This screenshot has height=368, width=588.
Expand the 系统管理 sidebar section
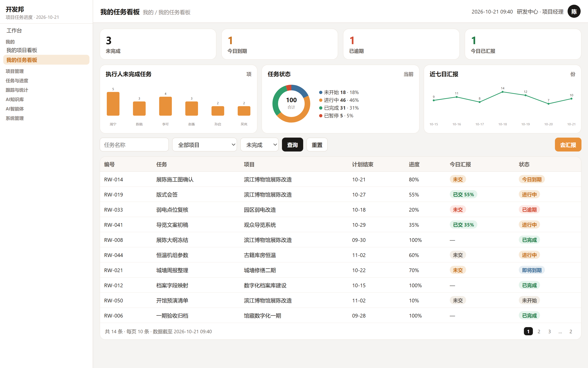point(14,118)
